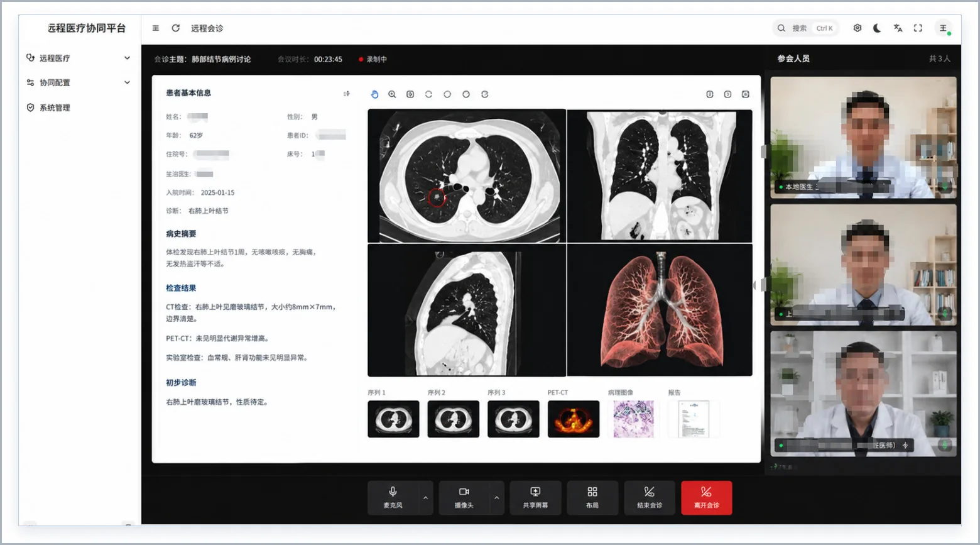Select the 本地医生 participant video tile
This screenshot has height=545, width=980.
(x=863, y=138)
